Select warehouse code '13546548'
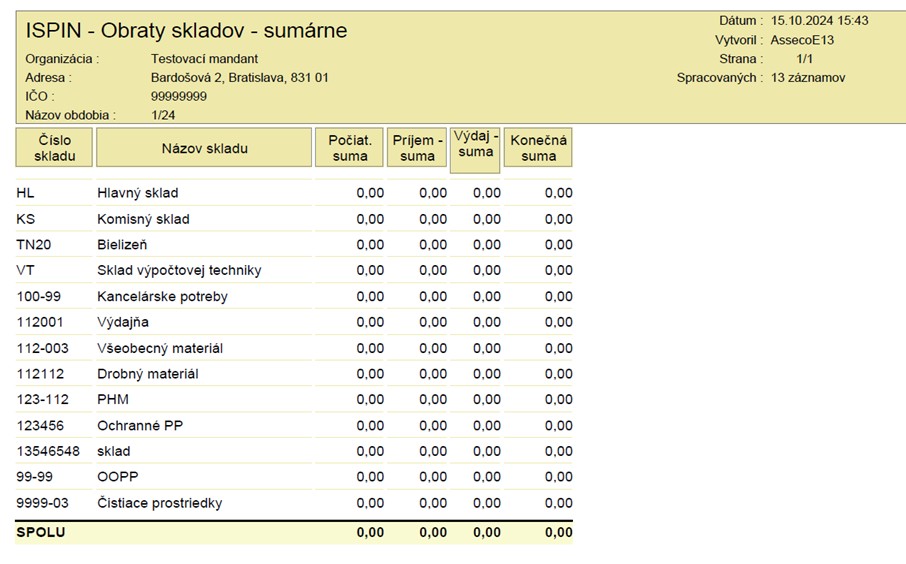Viewport: 906px width, 564px height. [x=46, y=452]
